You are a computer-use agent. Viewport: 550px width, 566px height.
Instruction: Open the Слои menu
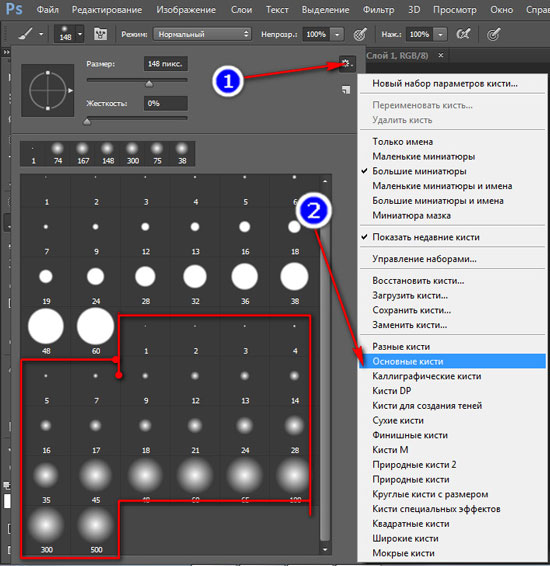point(241,10)
